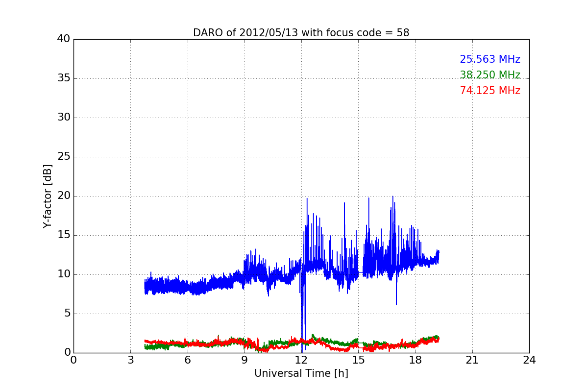
Task: Select the green legend label 38.250 MHz
Action: point(490,75)
